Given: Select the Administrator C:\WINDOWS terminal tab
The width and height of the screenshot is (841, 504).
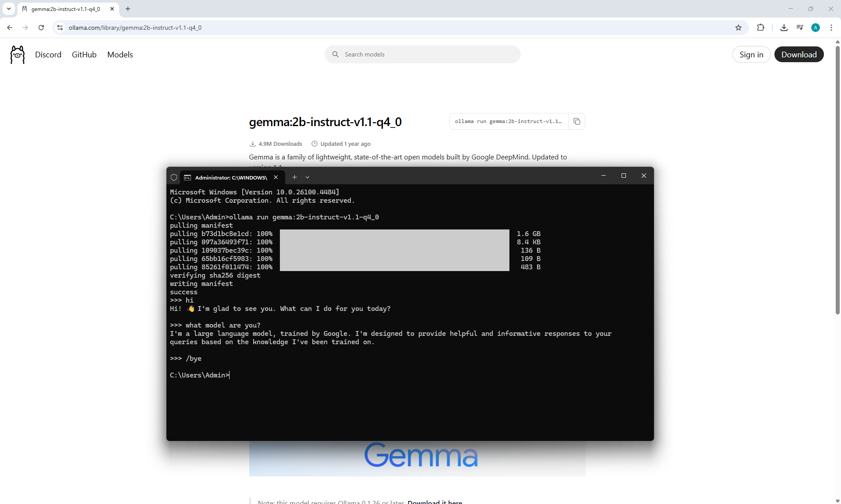Looking at the screenshot, I should [x=230, y=177].
